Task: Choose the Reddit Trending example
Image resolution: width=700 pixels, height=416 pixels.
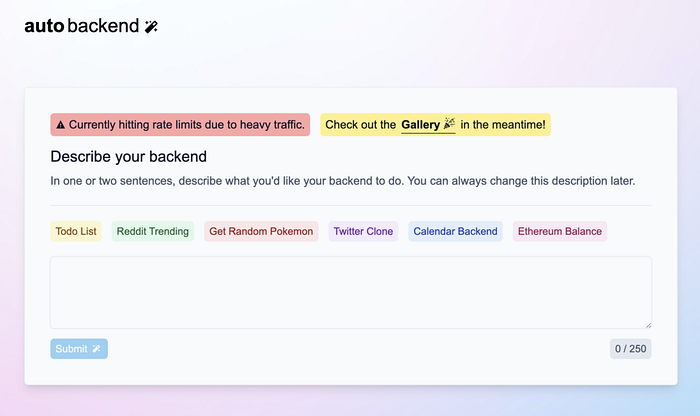Action: pos(153,231)
